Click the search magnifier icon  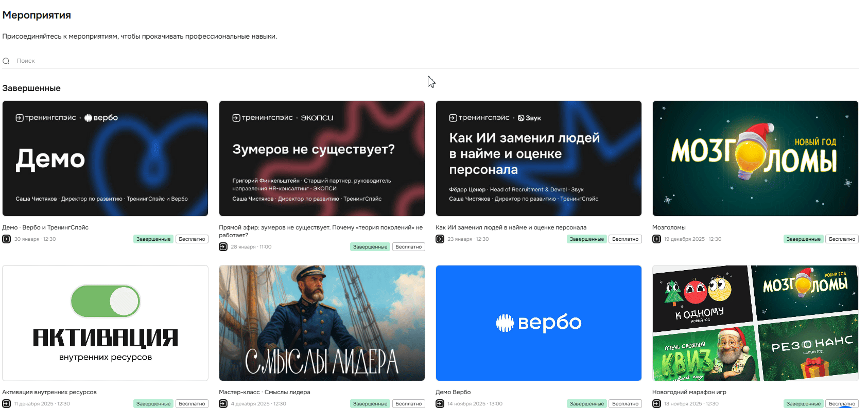coord(6,61)
